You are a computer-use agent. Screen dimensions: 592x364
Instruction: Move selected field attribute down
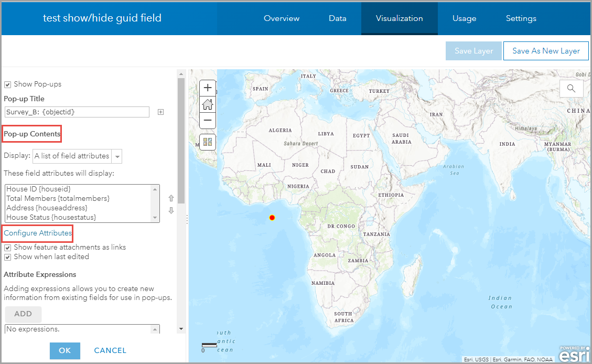tap(171, 210)
